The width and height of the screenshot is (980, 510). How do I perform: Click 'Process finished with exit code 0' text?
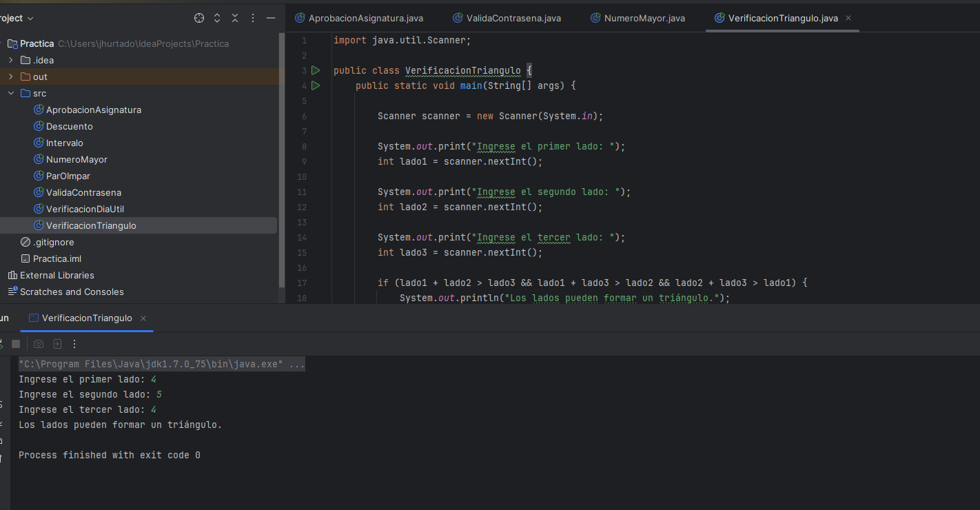[x=110, y=455]
